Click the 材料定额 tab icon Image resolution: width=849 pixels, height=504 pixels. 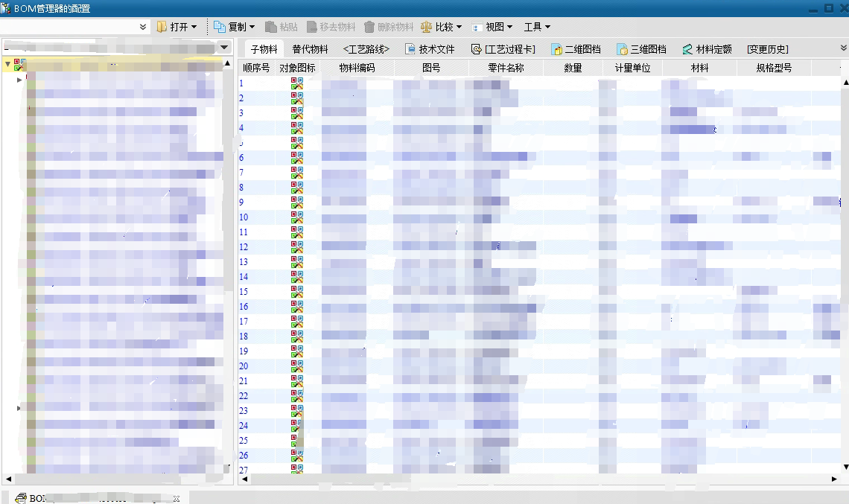(x=687, y=49)
